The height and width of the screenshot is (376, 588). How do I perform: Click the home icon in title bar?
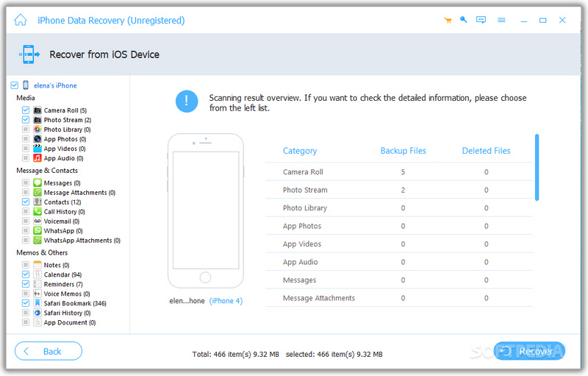click(x=21, y=19)
